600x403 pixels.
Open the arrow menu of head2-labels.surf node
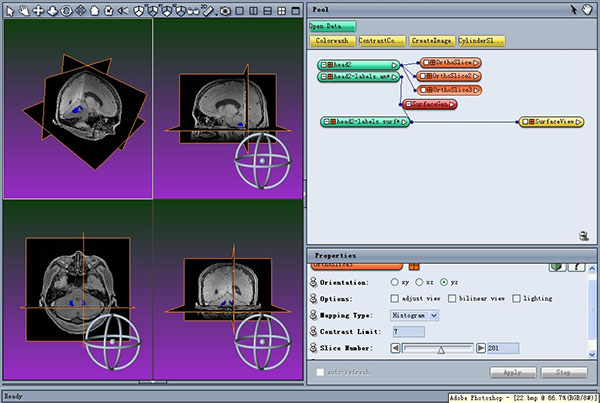[x=404, y=122]
